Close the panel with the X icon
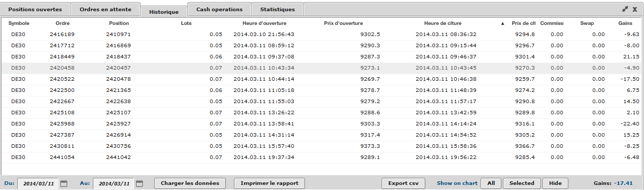 [x=634, y=9]
